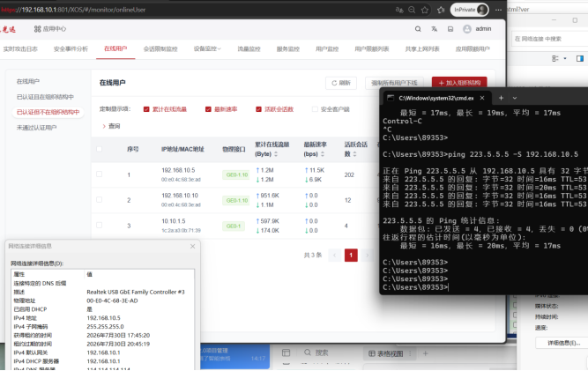588x371 pixels.
Task: Switch to the 用户限额列表 tab
Action: tap(372, 48)
